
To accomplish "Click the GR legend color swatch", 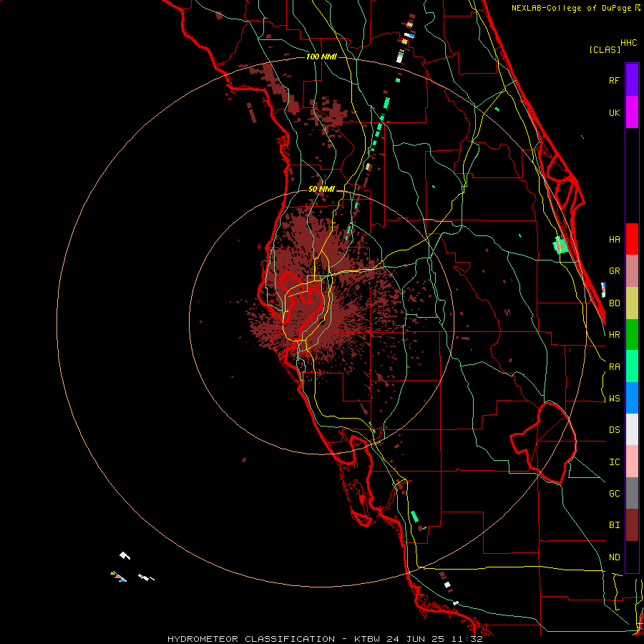I will [632, 271].
